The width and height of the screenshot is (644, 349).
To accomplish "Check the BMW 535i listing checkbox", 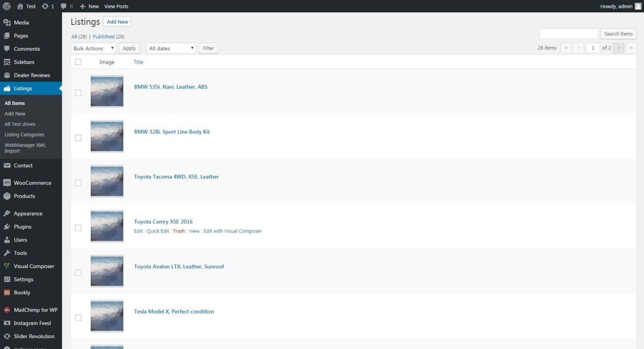I will coord(78,93).
